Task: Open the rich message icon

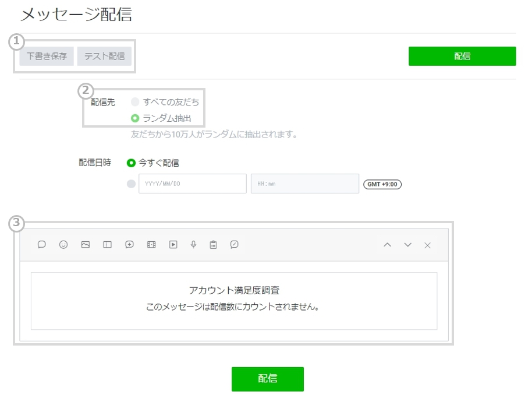Action: tap(107, 245)
